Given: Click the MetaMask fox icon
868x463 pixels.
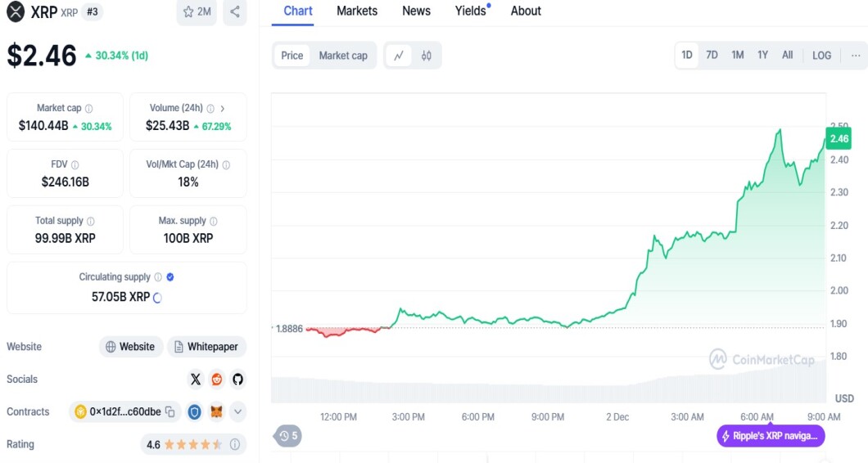Looking at the screenshot, I should (x=216, y=412).
